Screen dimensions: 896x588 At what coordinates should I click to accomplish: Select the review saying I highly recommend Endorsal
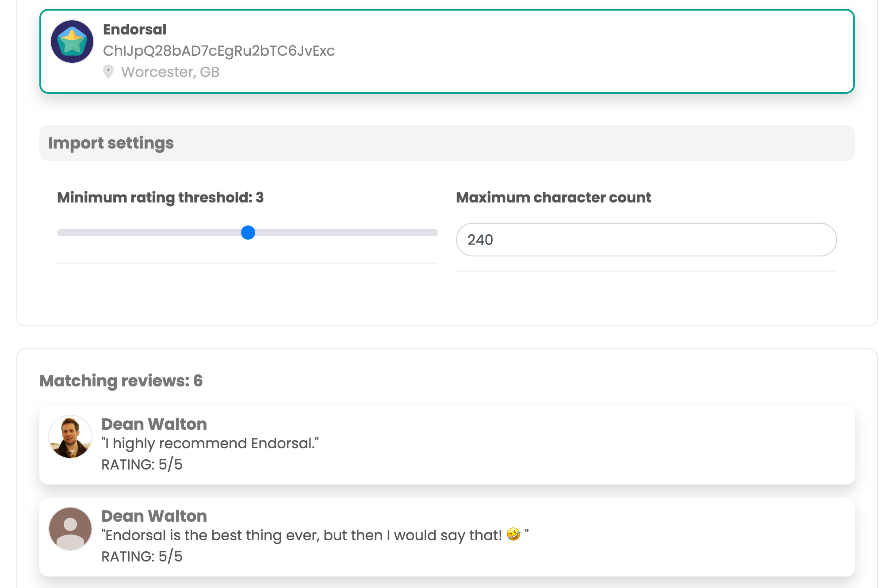click(211, 443)
